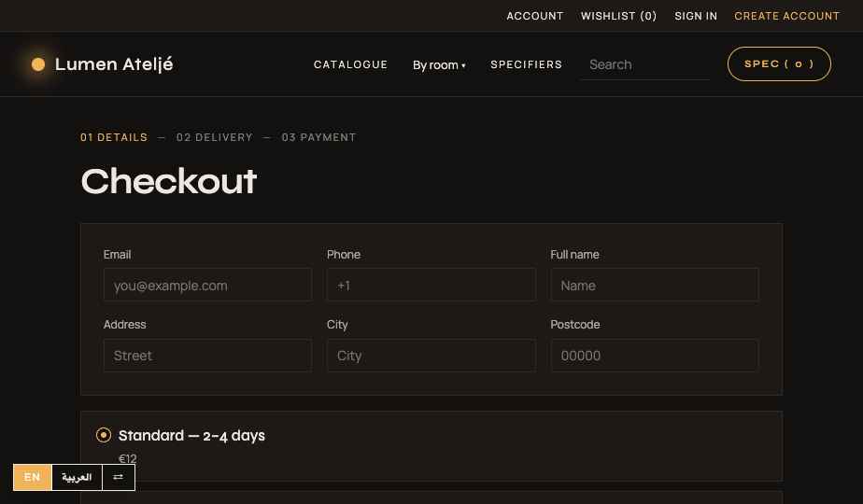The height and width of the screenshot is (504, 863).
Task: Click the Address street input field
Action: 207,356
